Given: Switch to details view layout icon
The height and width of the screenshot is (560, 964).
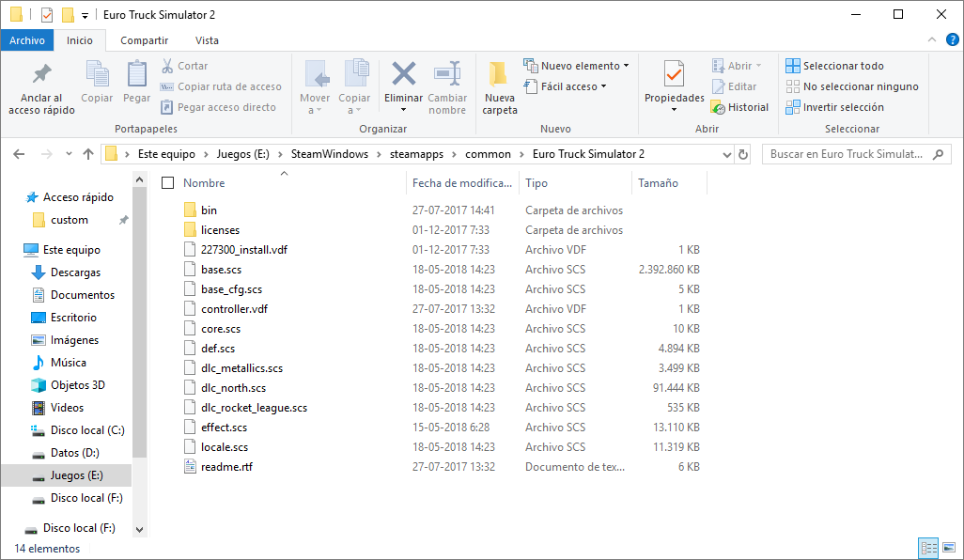Looking at the screenshot, I should [928, 547].
